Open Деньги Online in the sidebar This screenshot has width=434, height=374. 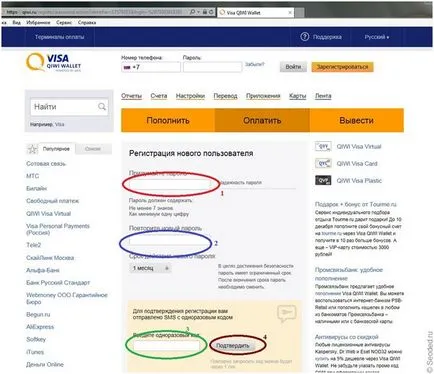click(45, 365)
